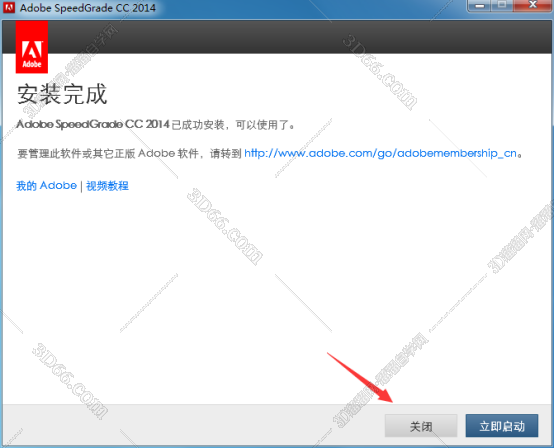Image resolution: width=554 pixels, height=448 pixels.
Task: Maximize the installer window
Action: (x=502, y=6)
